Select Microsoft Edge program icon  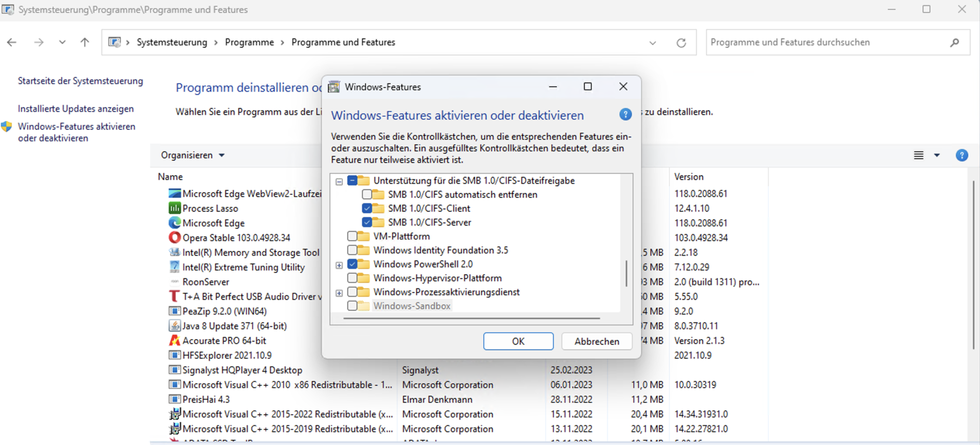coord(175,223)
